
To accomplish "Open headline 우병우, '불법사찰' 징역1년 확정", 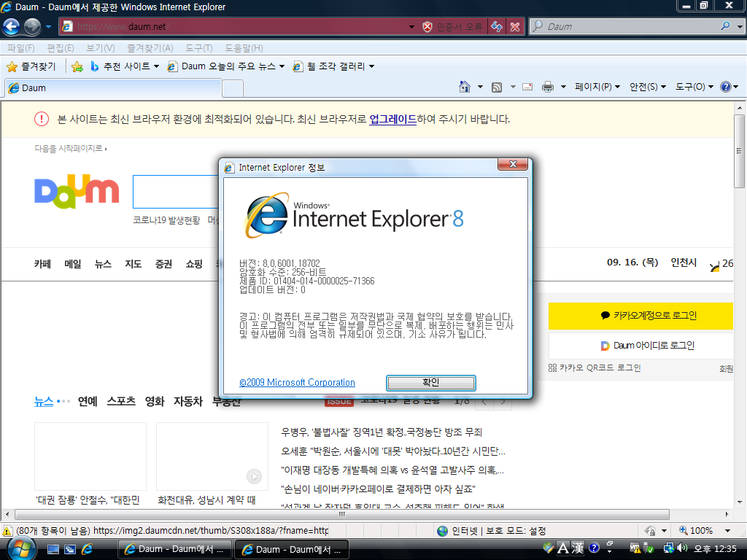I will click(x=382, y=432).
